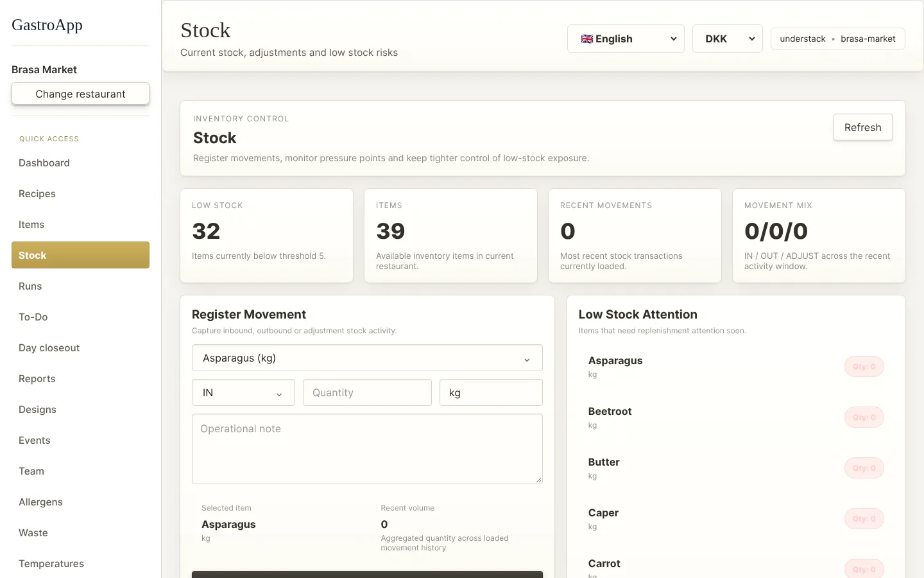The image size is (924, 578).
Task: Expand the Asparagus (kg) item selector
Action: point(367,358)
